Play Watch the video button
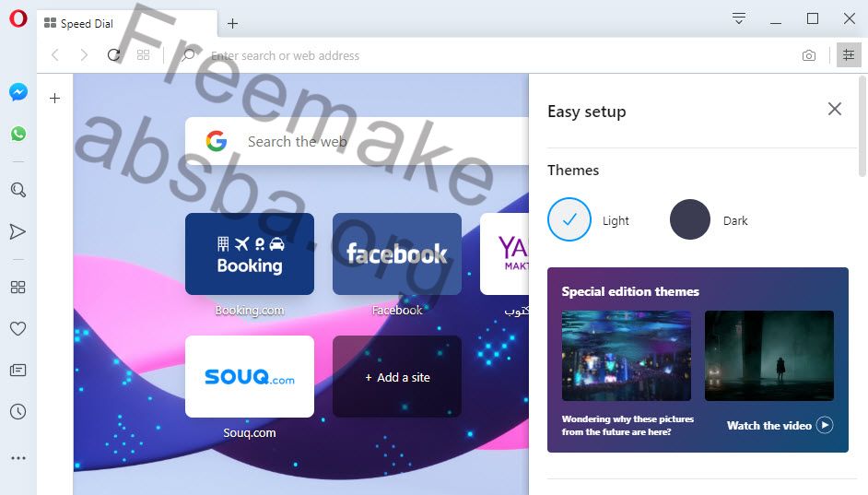Viewport: 868px width, 495px height. point(780,425)
